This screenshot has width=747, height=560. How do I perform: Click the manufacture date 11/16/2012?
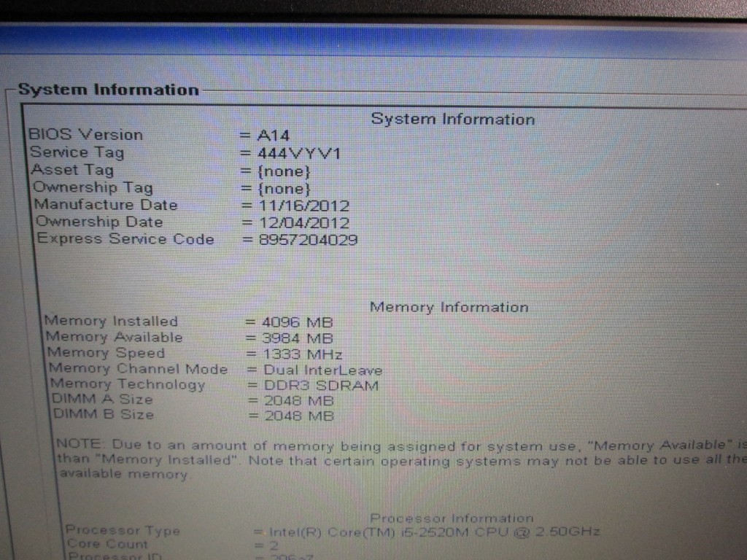[304, 206]
